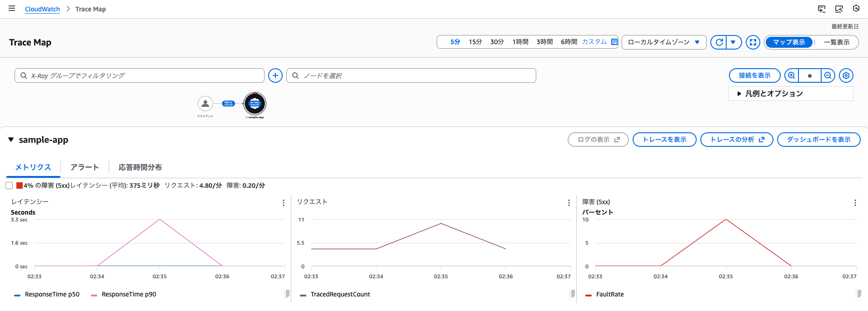Enter fullscreen map view

(753, 42)
